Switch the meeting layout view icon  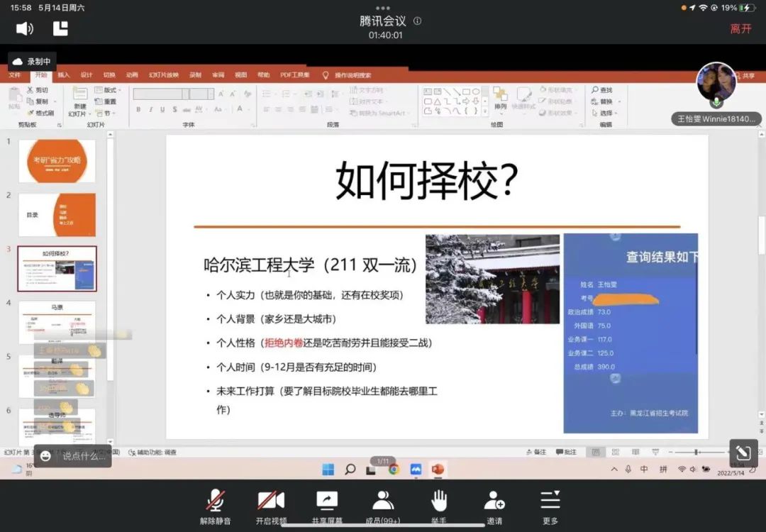pos(61,28)
